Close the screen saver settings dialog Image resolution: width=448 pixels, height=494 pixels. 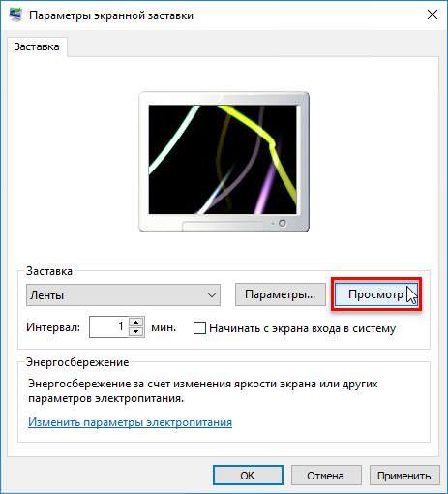pos(433,15)
